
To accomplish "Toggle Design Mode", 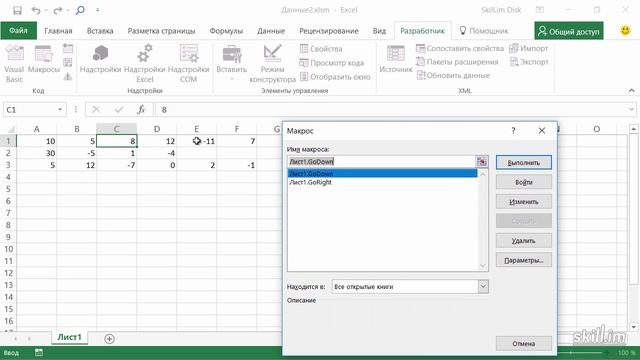I will pos(272,64).
